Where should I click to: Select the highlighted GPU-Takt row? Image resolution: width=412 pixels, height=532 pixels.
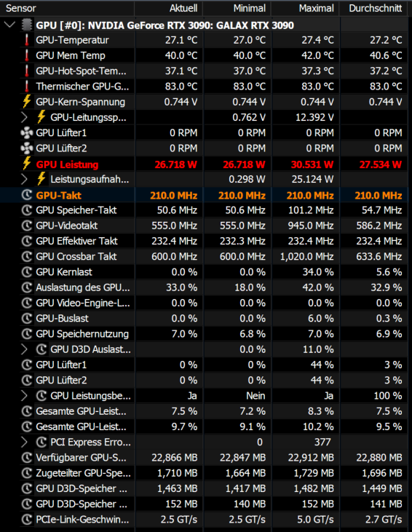click(x=204, y=195)
